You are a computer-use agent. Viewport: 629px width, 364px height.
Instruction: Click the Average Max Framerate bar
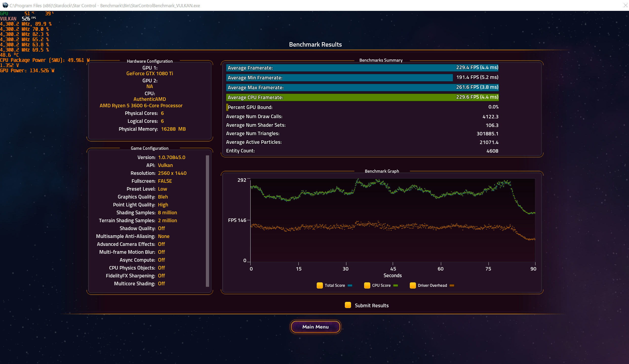(x=362, y=88)
